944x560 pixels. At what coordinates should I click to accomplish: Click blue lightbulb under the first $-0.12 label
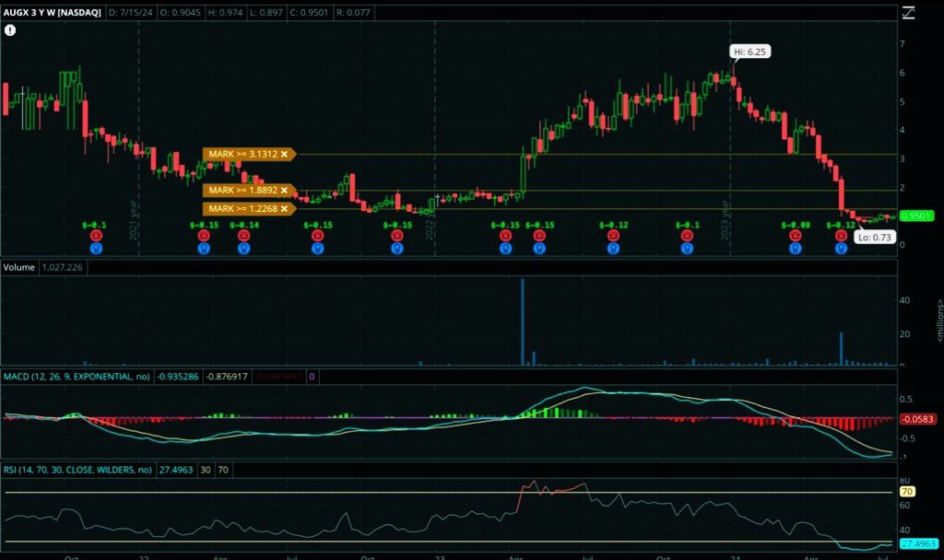[613, 248]
